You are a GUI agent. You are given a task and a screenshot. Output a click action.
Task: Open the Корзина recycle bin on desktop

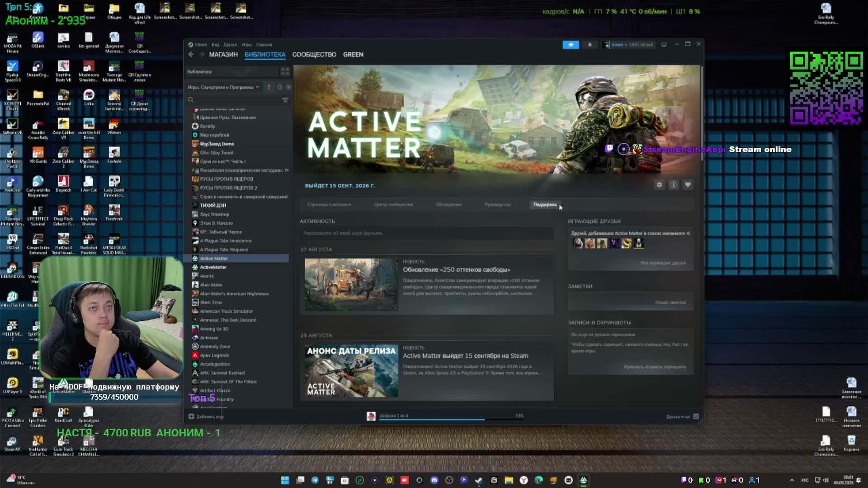pyautogui.click(x=851, y=443)
